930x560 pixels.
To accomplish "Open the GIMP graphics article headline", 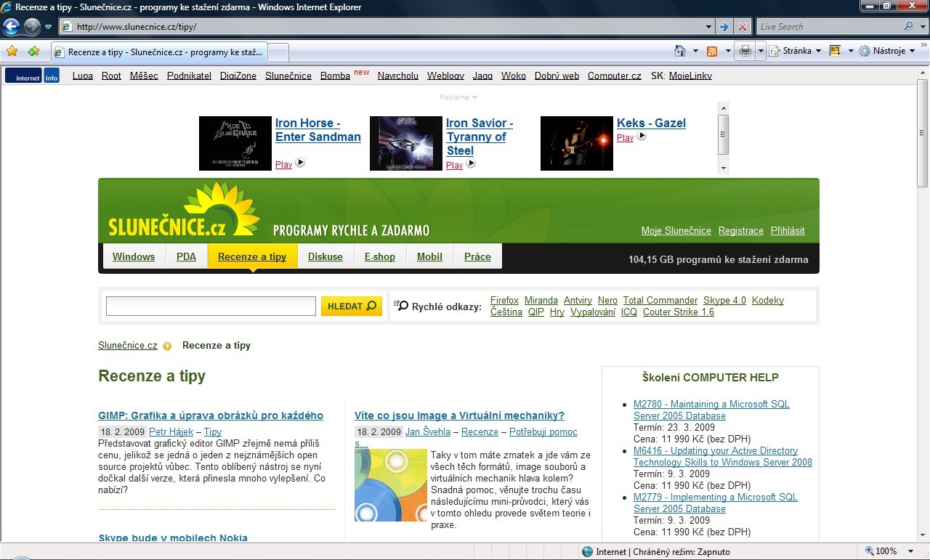I will point(211,415).
